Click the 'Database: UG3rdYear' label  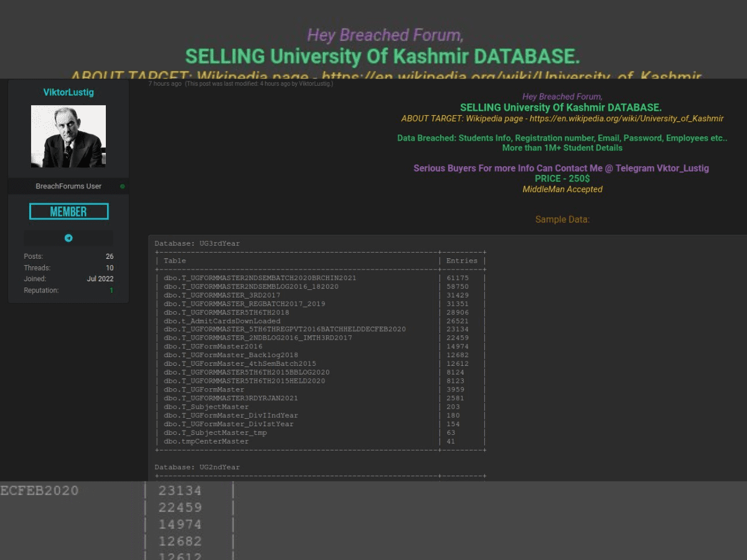[197, 243]
